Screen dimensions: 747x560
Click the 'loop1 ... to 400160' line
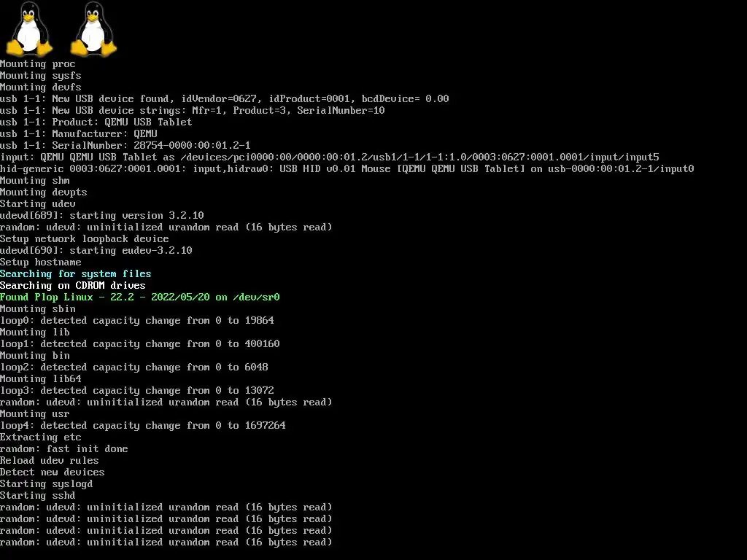pos(140,344)
